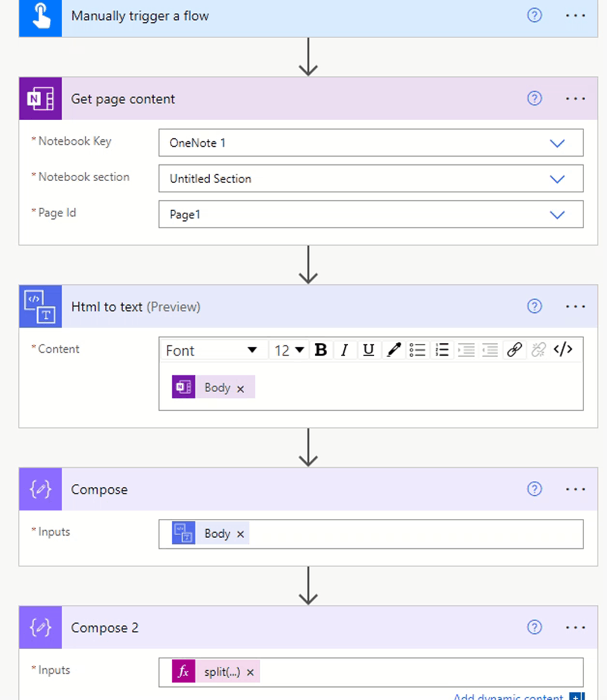Insert a hyperlink using the link icon

pos(514,349)
